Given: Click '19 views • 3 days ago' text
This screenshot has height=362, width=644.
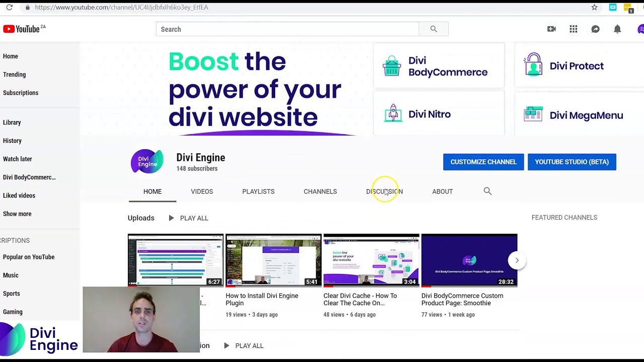Looking at the screenshot, I should [x=252, y=315].
